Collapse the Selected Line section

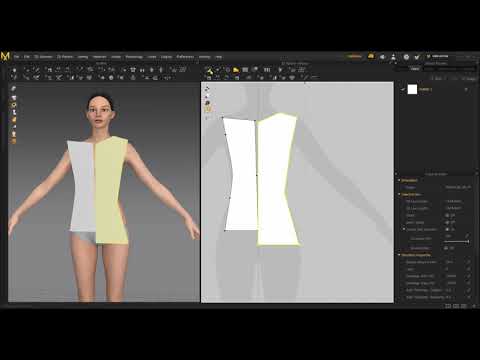[399, 194]
